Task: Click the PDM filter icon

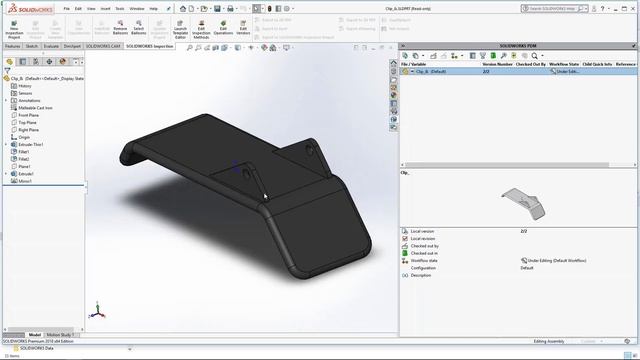Action: (483, 56)
